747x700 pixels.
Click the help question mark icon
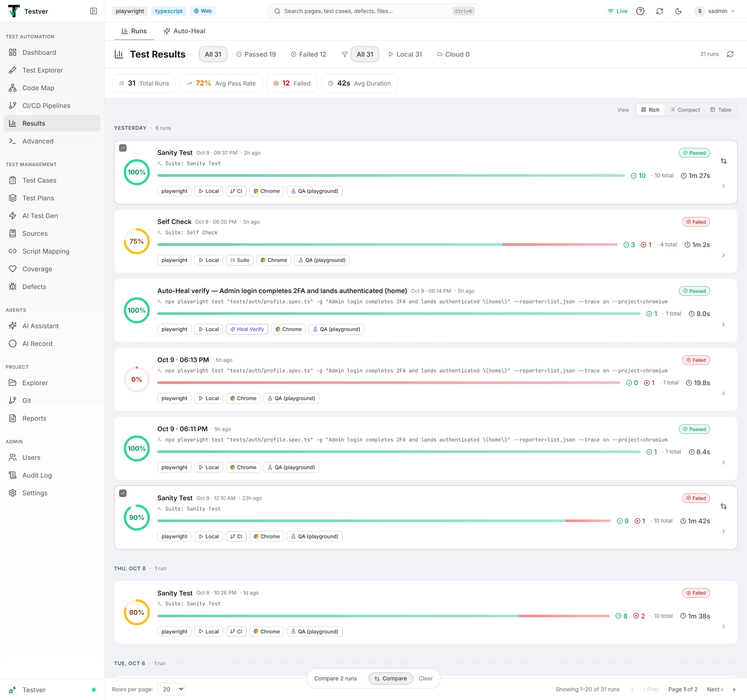click(x=640, y=11)
